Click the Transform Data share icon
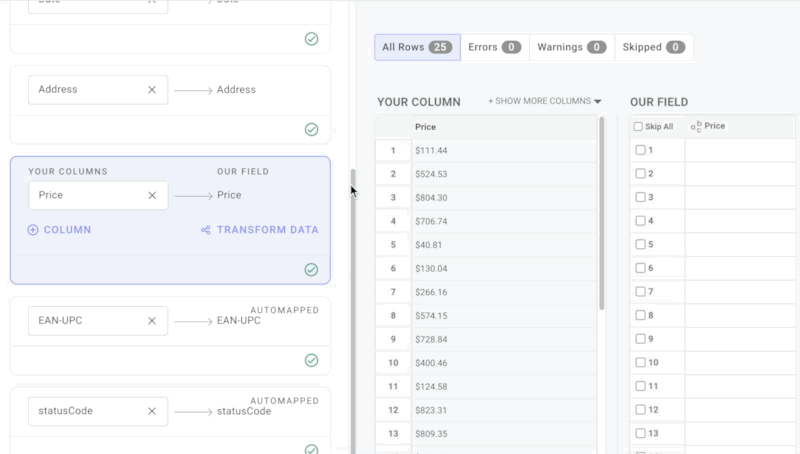 (x=206, y=230)
